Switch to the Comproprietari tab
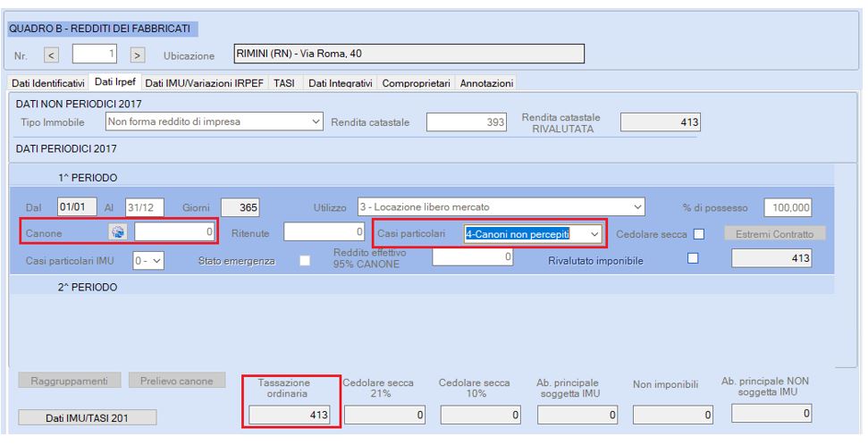Viewport: 868px width, 445px height. 416,83
